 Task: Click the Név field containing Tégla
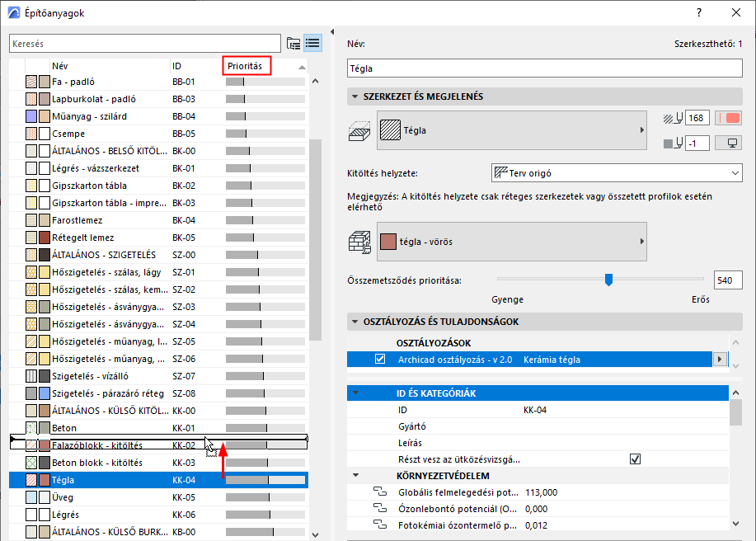544,68
